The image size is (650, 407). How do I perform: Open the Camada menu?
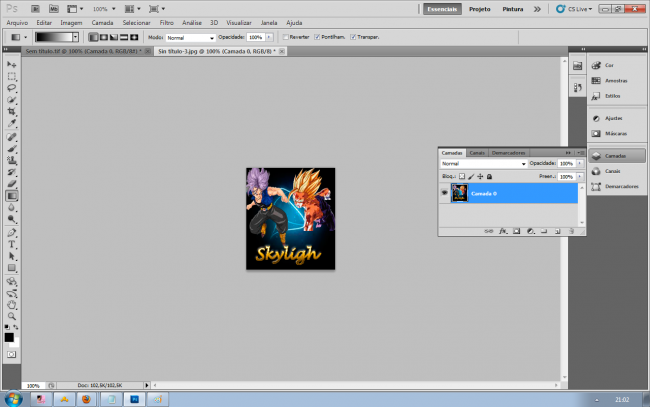(102, 23)
